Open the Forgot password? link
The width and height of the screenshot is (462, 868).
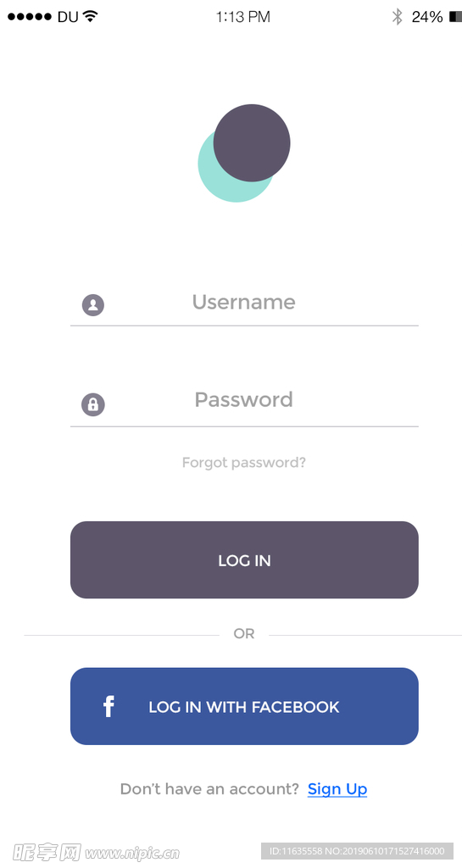click(x=244, y=462)
